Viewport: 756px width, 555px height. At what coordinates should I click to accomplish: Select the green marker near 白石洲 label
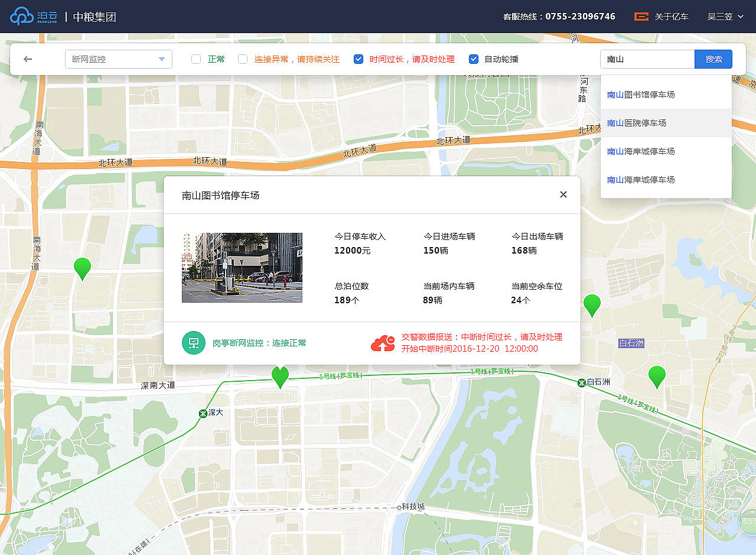point(657,377)
